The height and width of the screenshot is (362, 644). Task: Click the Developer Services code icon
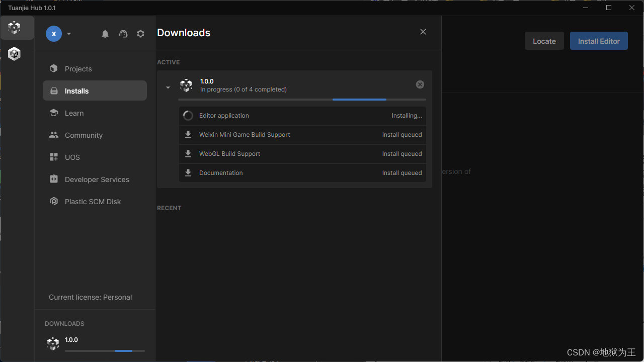tap(54, 179)
